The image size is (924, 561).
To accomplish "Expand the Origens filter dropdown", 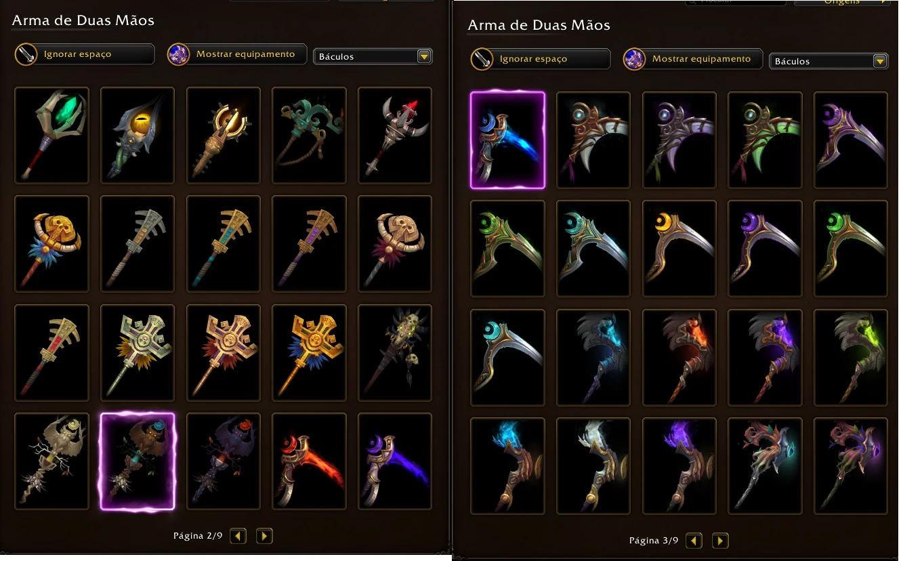I will tap(843, 3).
